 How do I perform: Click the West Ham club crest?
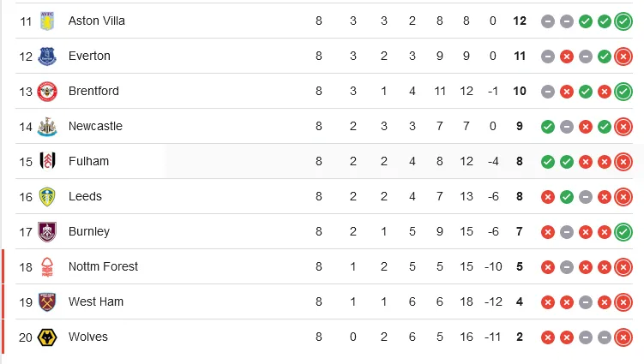[46, 301]
